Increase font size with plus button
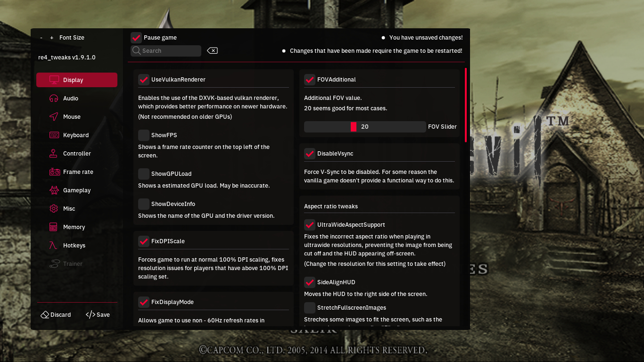The image size is (644, 362). click(52, 37)
